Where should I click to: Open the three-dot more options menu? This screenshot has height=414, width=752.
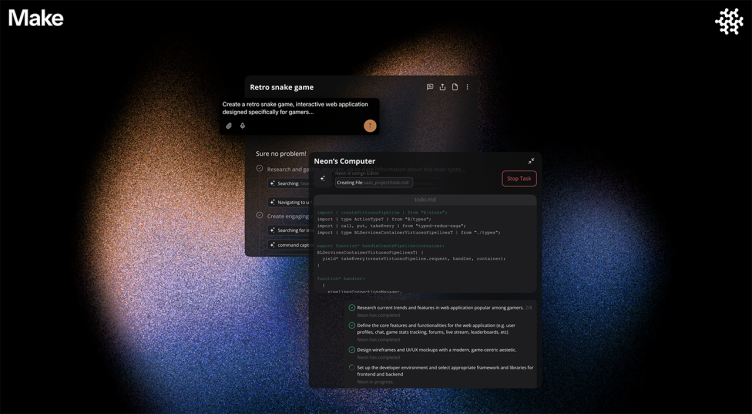(467, 87)
